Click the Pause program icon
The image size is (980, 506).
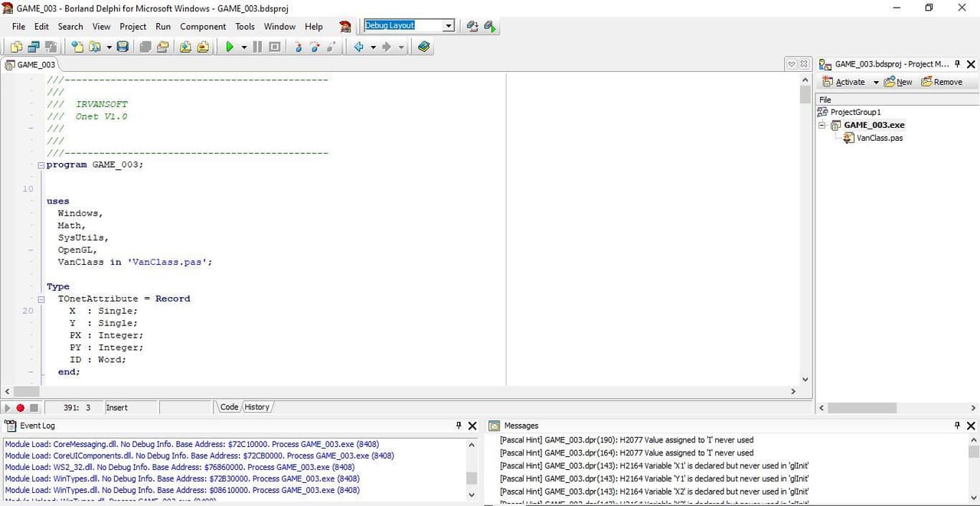click(x=257, y=47)
